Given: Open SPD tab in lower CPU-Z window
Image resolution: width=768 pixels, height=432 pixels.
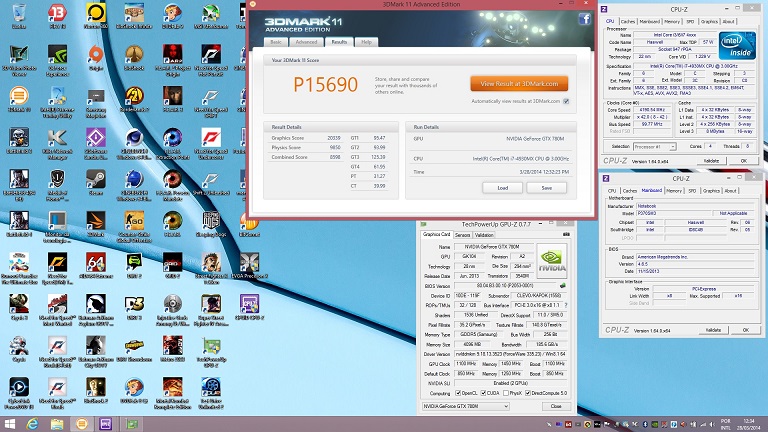Looking at the screenshot, I should point(692,191).
